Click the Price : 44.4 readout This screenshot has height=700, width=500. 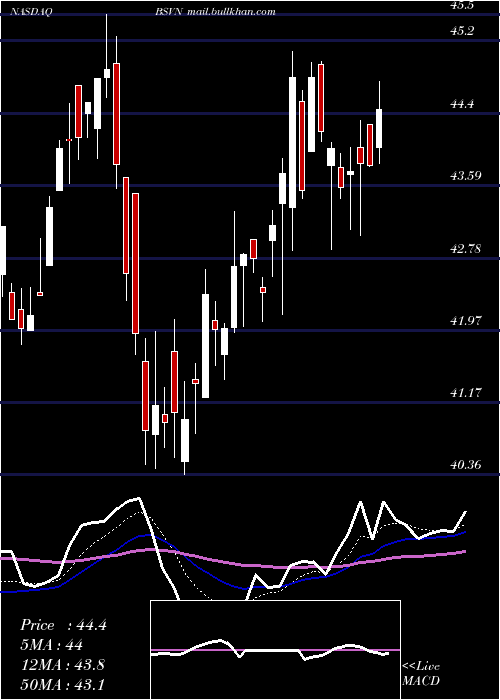point(63,625)
